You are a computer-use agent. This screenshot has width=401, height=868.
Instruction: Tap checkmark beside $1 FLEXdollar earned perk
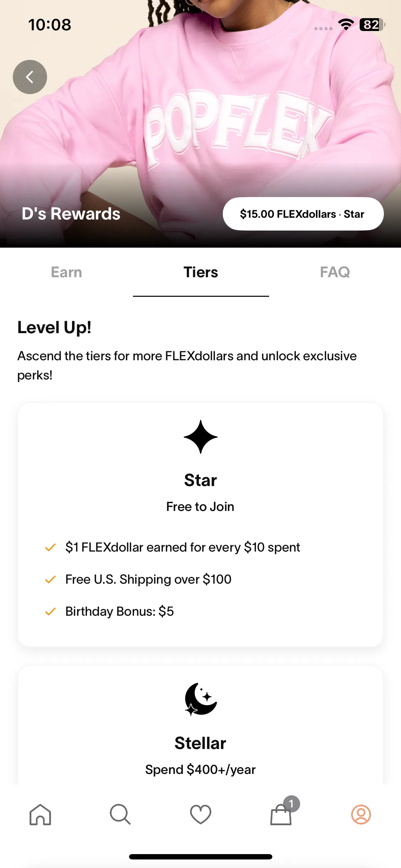[x=50, y=547]
